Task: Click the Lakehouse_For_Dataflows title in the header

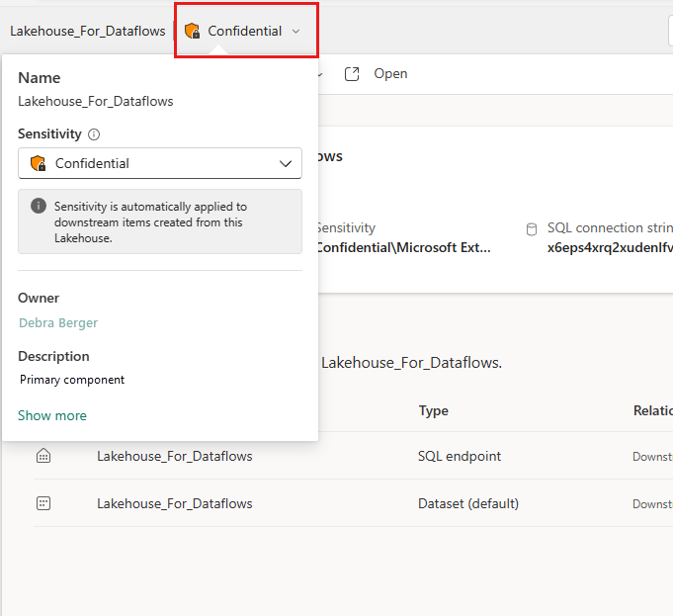Action: pyautogui.click(x=88, y=31)
